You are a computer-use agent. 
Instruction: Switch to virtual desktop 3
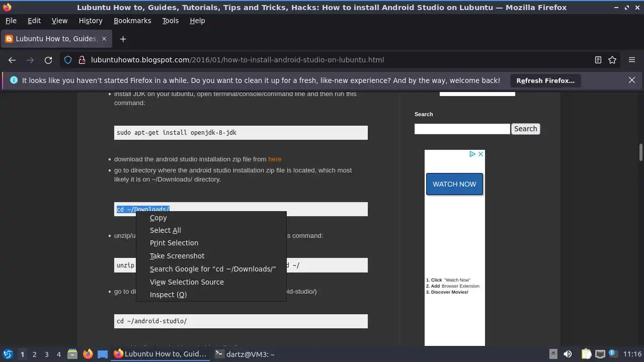pos(46,354)
